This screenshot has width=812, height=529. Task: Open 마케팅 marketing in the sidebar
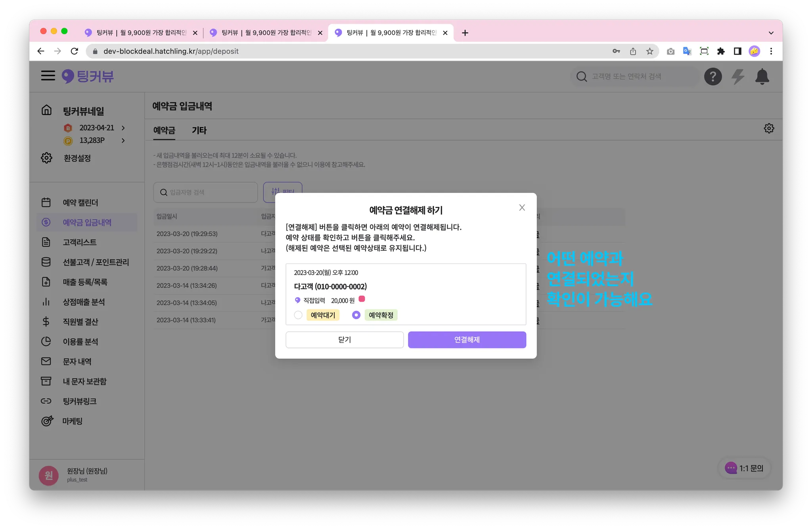[x=72, y=421]
